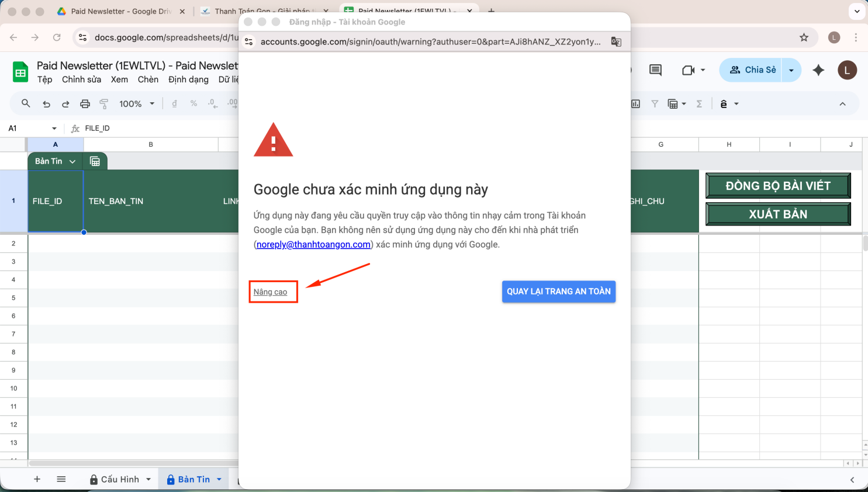Bookmark this page with the star icon

(804, 37)
